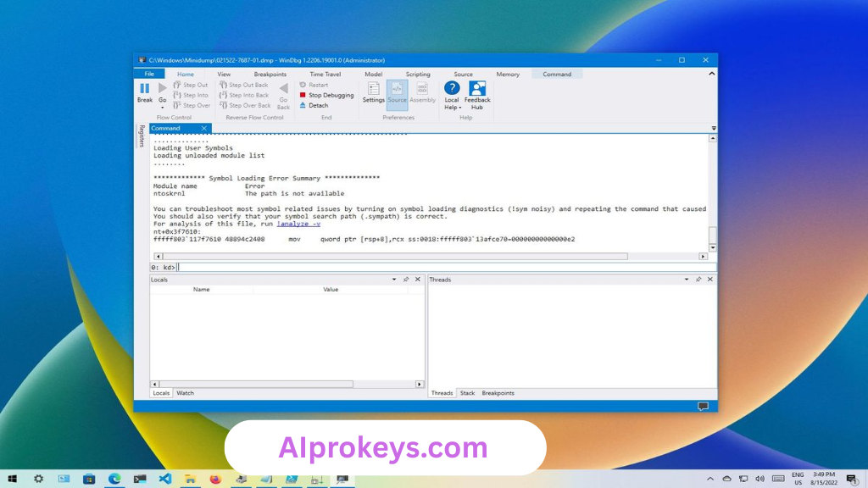Open Visual Studio Code from the taskbar
This screenshot has width=868, height=488.
click(x=165, y=479)
